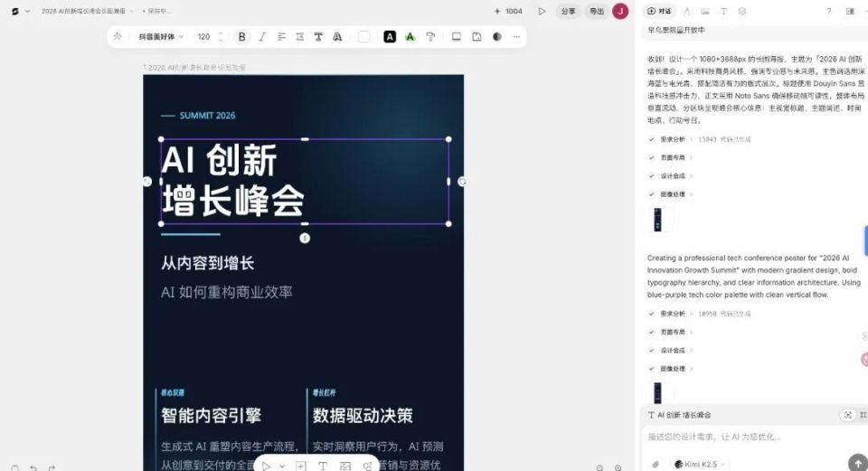Click the format painter icon
The width and height of the screenshot is (868, 471).
click(x=430, y=36)
